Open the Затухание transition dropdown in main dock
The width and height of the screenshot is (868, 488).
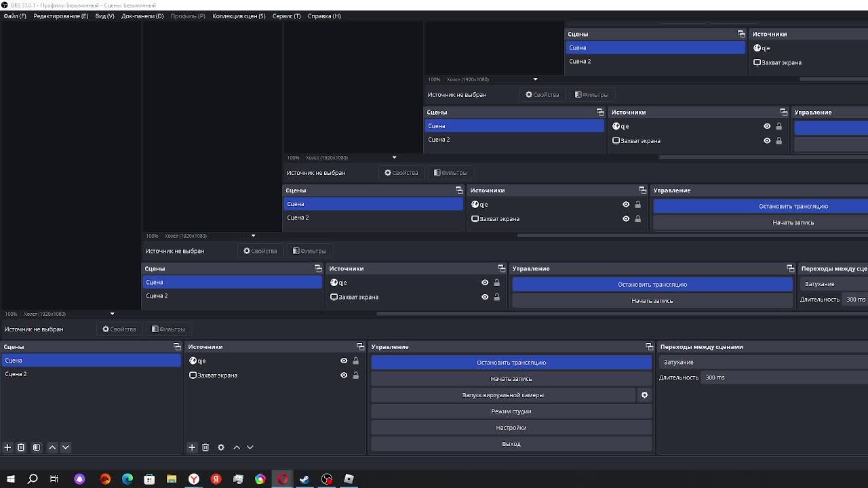[764, 362]
